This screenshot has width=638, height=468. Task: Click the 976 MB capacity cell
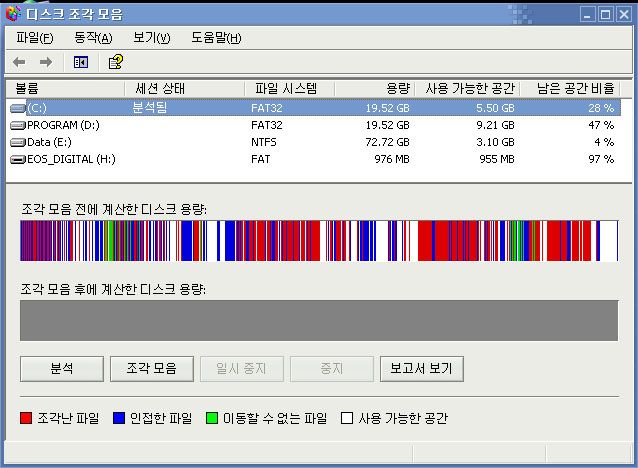coord(392,160)
